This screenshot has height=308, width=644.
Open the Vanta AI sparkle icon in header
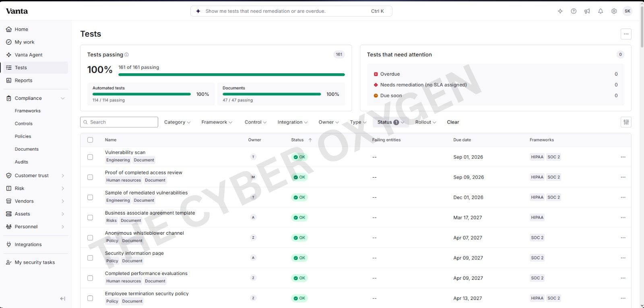coord(560,11)
